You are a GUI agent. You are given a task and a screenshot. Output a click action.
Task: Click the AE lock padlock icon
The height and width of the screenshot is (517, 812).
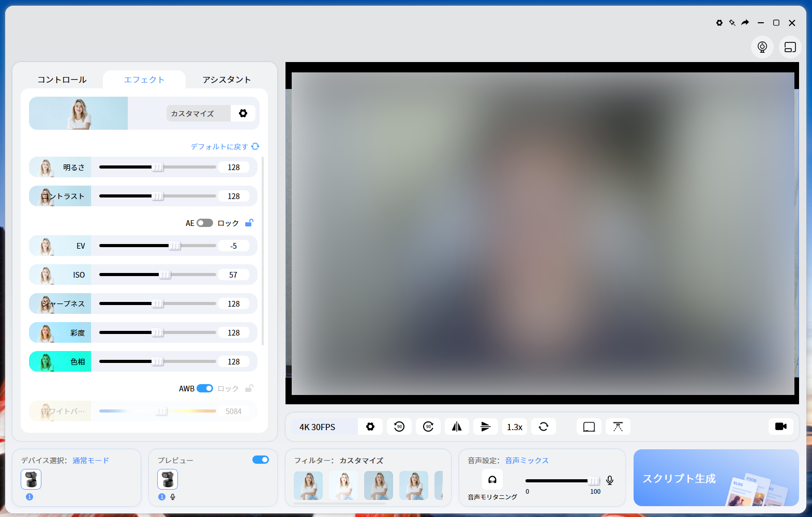click(249, 223)
